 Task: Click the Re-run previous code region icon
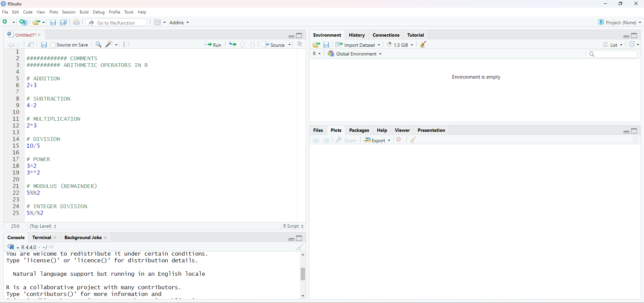point(232,45)
